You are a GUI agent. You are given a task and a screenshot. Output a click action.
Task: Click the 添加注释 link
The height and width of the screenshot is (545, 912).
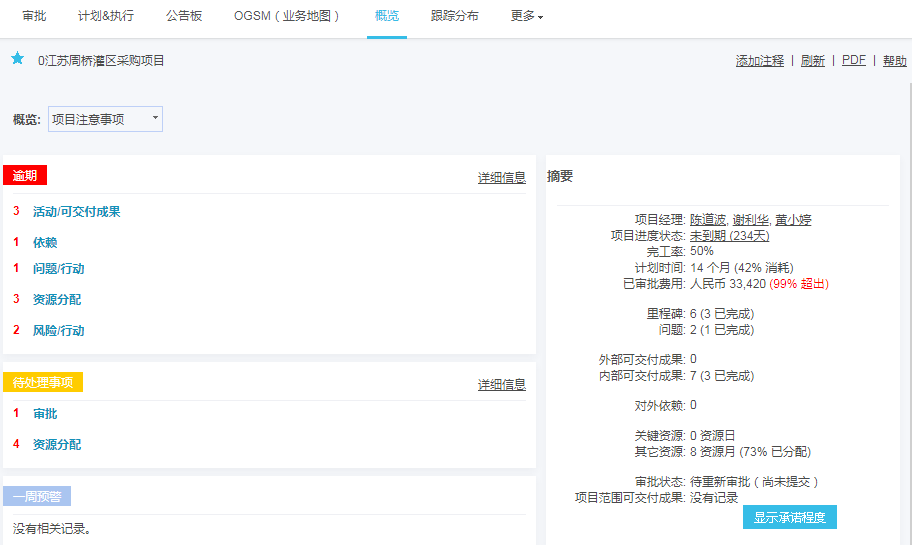(x=759, y=61)
